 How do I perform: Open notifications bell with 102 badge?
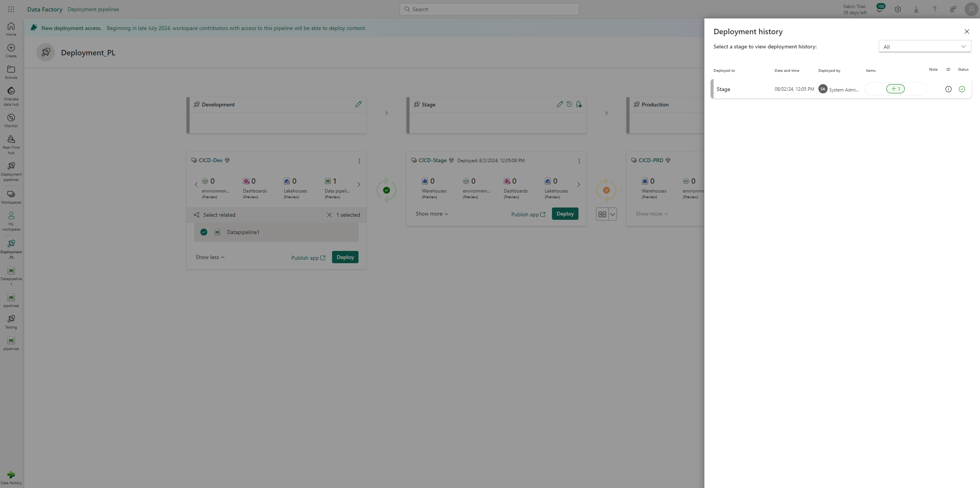879,9
